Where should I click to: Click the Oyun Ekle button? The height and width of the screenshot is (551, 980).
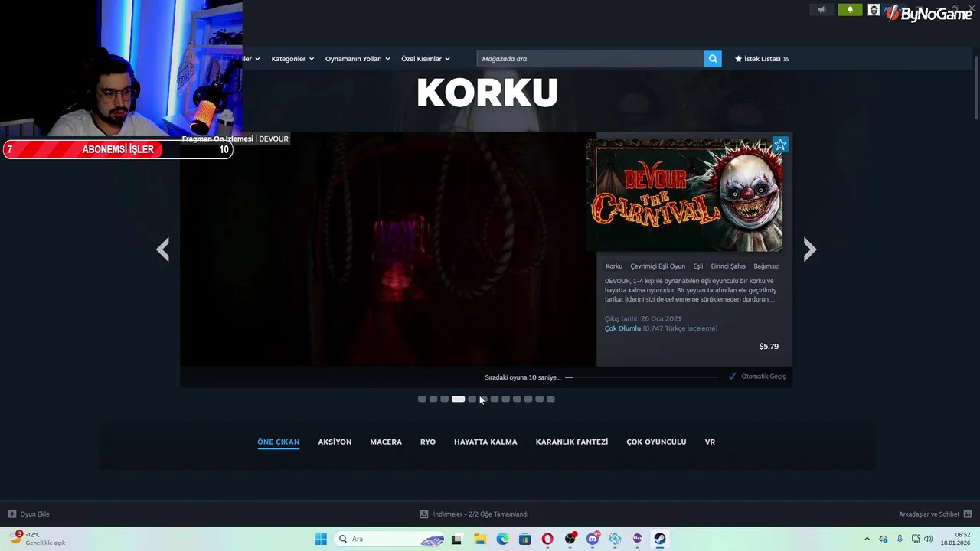pyautogui.click(x=28, y=514)
